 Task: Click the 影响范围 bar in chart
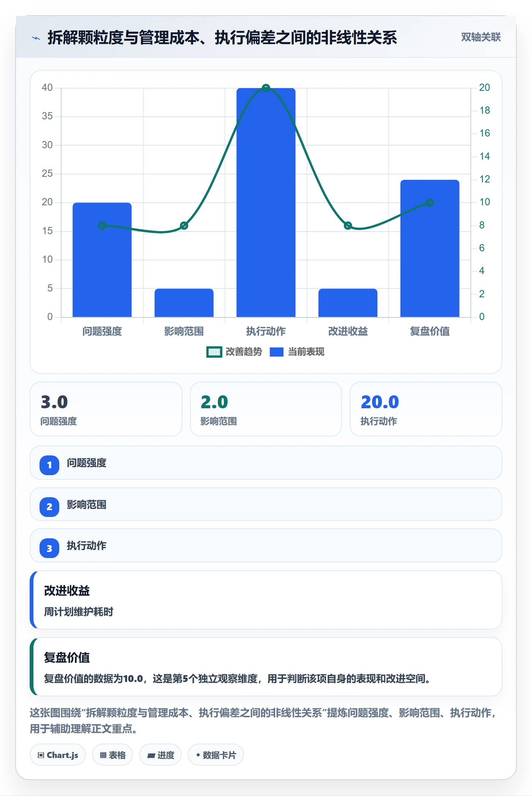tap(184, 303)
